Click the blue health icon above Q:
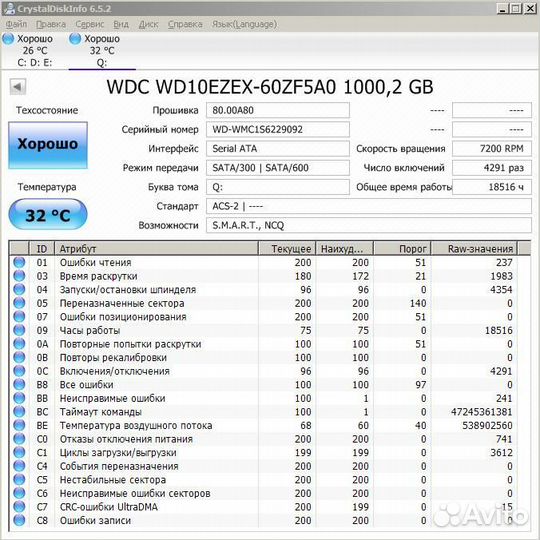 pos(75,39)
